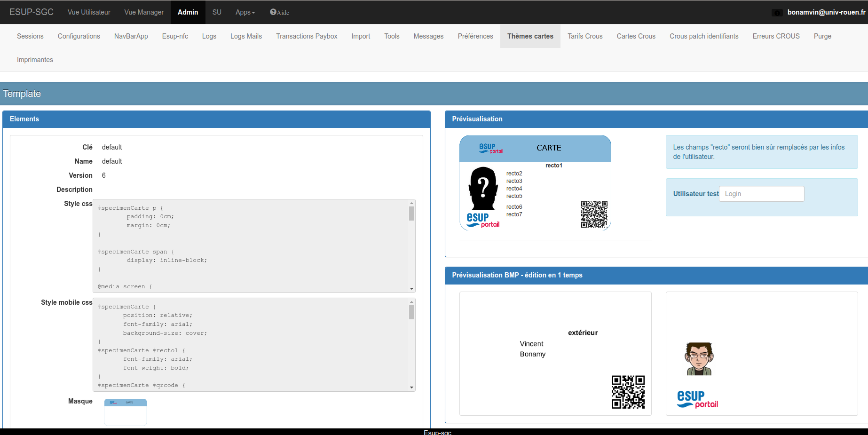Click the ESUP-SGC brand link
868x435 pixels.
tap(32, 12)
